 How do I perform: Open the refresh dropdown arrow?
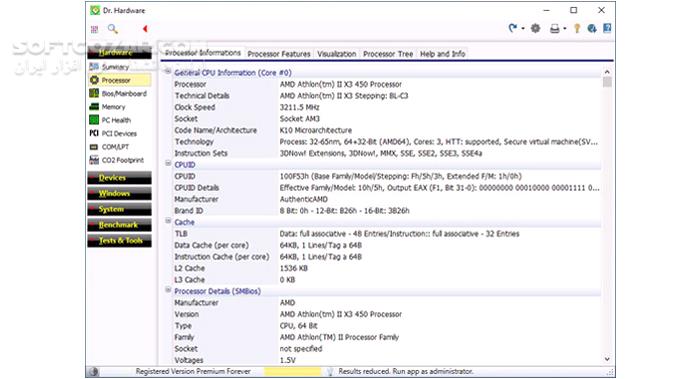point(523,29)
